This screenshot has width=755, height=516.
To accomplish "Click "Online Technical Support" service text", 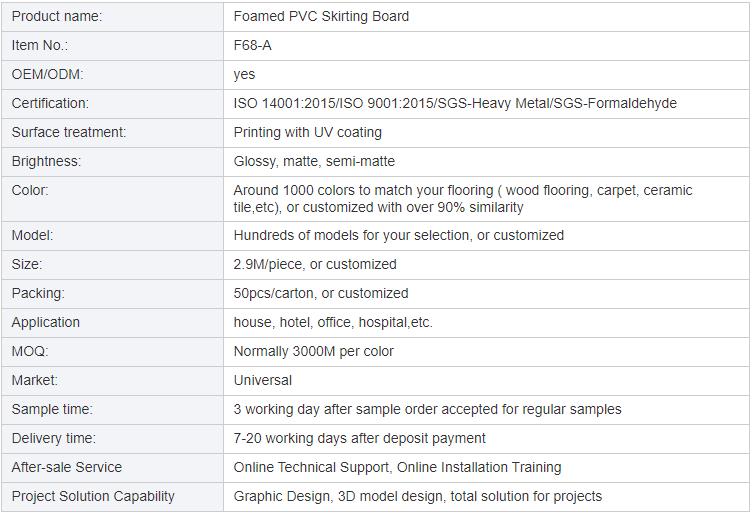I will pyautogui.click(x=311, y=467).
